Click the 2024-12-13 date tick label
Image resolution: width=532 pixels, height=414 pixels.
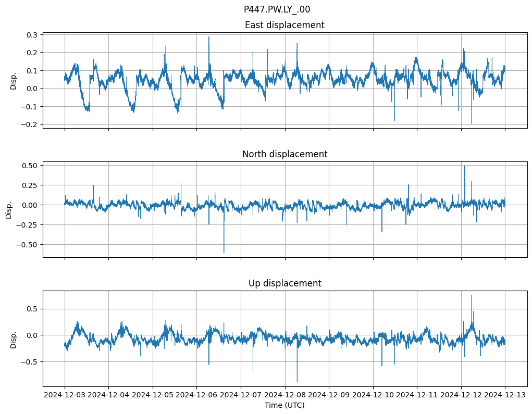click(505, 395)
